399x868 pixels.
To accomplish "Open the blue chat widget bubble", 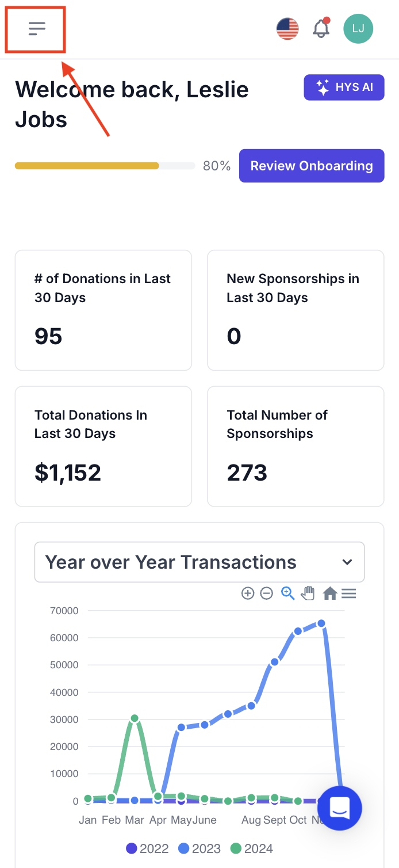I will coord(339,809).
